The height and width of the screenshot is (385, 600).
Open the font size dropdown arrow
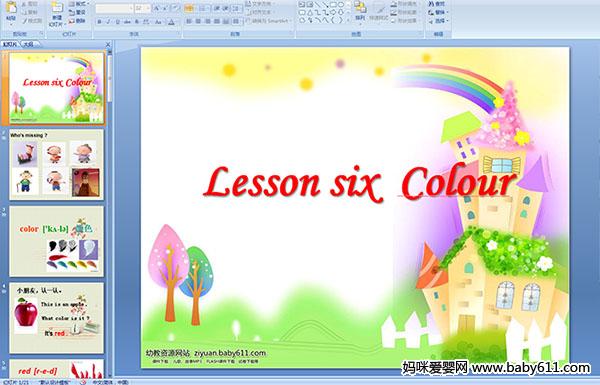point(148,8)
